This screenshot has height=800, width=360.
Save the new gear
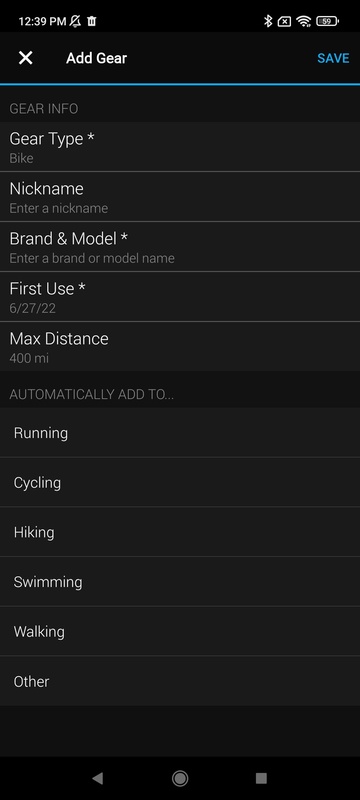coord(333,58)
